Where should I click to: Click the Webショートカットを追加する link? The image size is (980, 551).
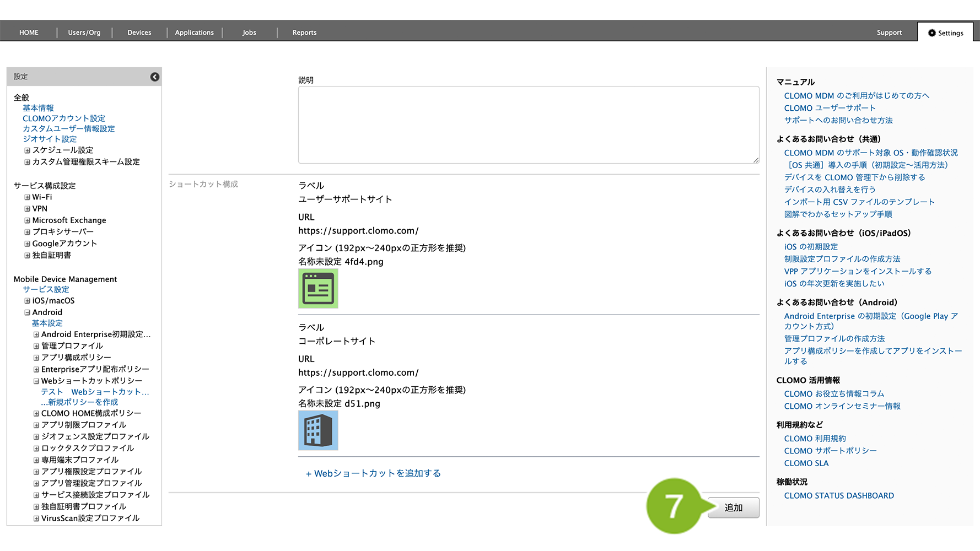click(373, 474)
